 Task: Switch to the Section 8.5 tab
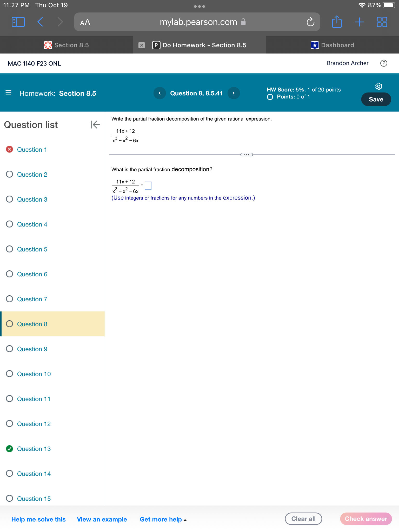pos(66,45)
